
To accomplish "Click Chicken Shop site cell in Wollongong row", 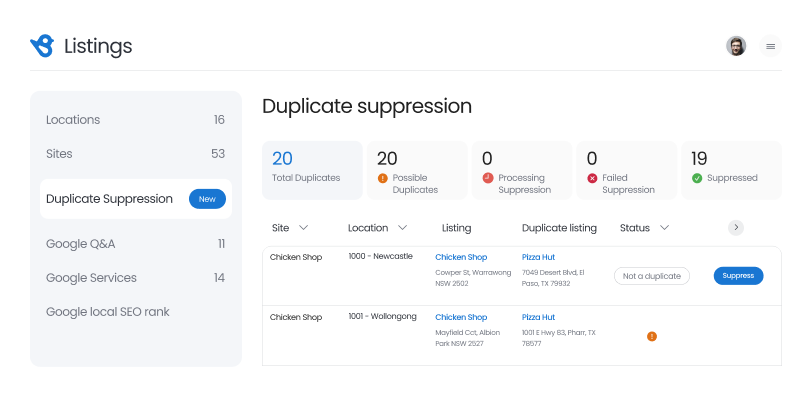I will pyautogui.click(x=296, y=317).
